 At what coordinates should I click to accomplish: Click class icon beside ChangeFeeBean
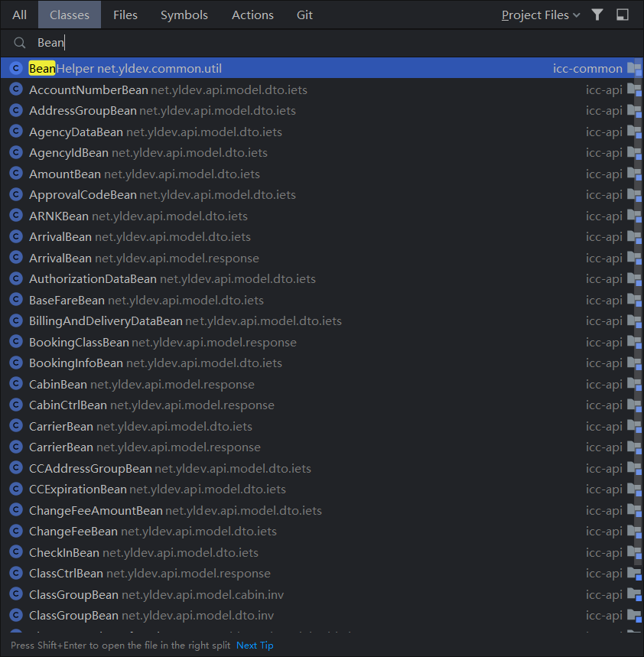[x=16, y=531]
